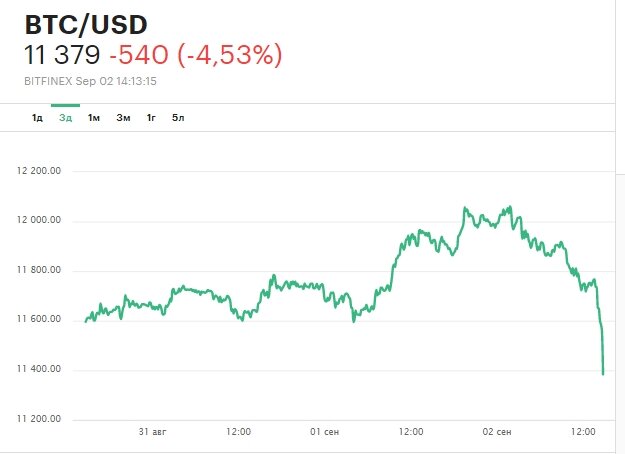Click the current price 11 379

point(59,56)
